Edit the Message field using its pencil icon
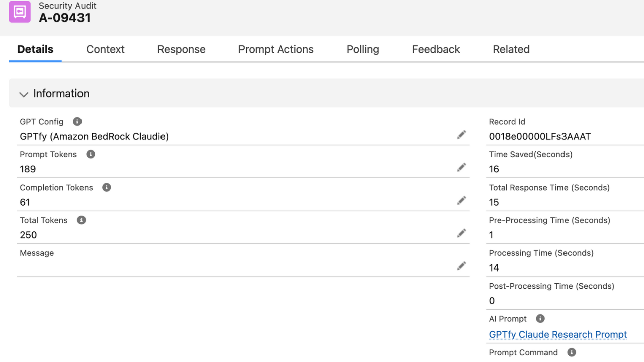Image resolution: width=644 pixels, height=362 pixels. (x=461, y=265)
